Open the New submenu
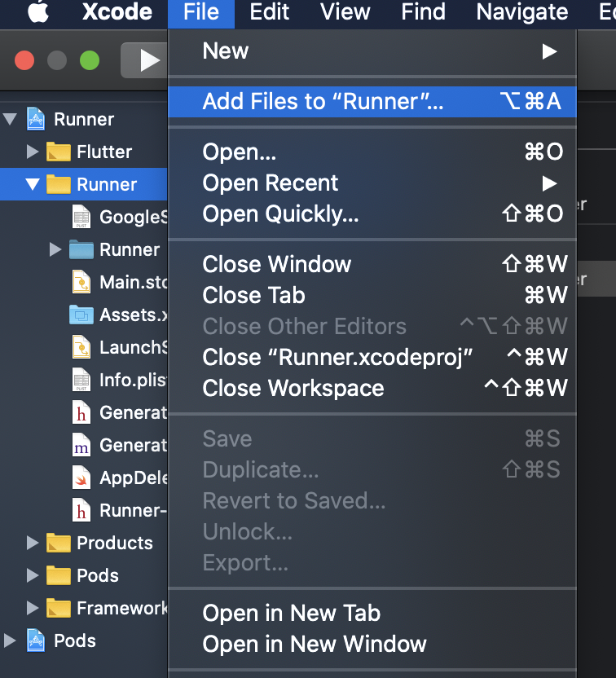The image size is (616, 678). [372, 51]
